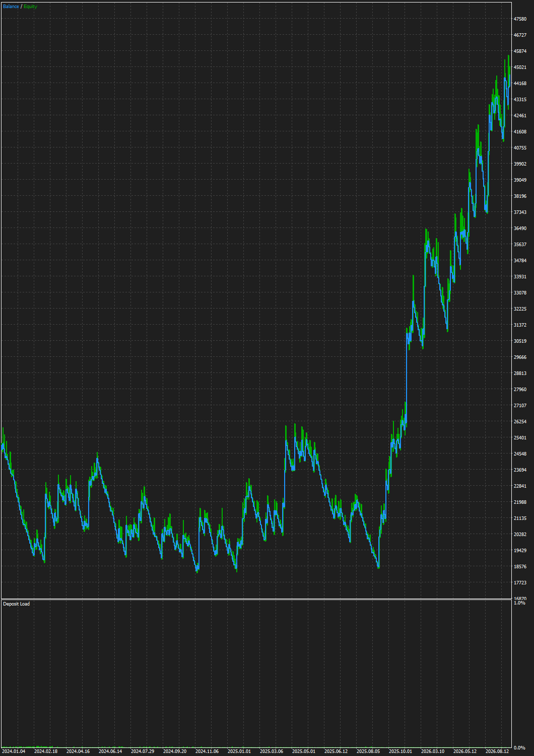Pick the 38196 axis value
The image size is (534, 756).
[520, 196]
